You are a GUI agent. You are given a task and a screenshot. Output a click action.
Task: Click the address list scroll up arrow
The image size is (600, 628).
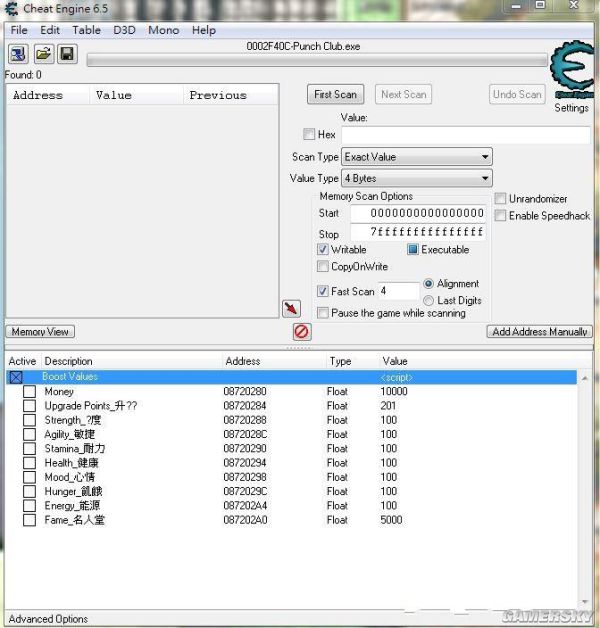pyautogui.click(x=585, y=378)
